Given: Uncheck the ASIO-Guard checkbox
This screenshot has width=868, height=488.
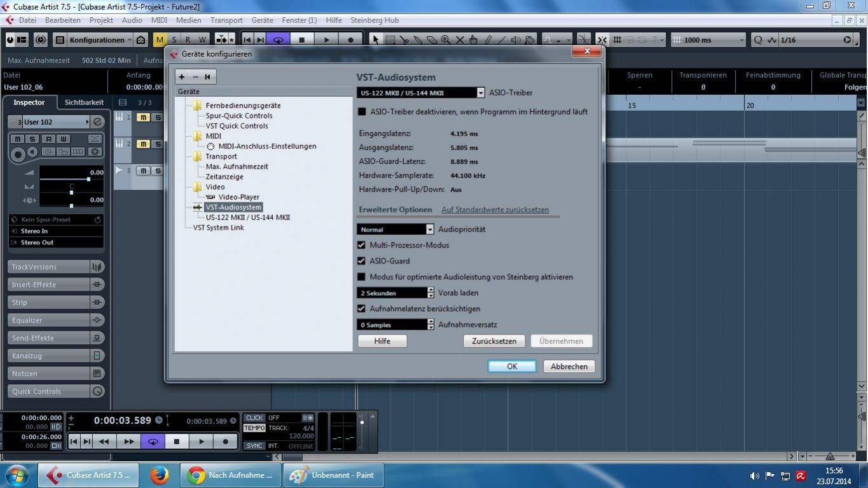Looking at the screenshot, I should point(362,261).
